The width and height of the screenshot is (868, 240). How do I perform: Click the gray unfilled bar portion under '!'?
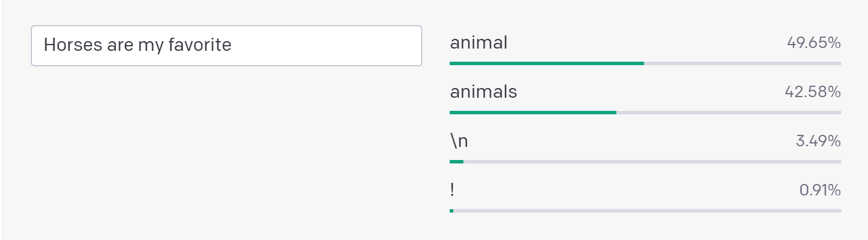647,211
